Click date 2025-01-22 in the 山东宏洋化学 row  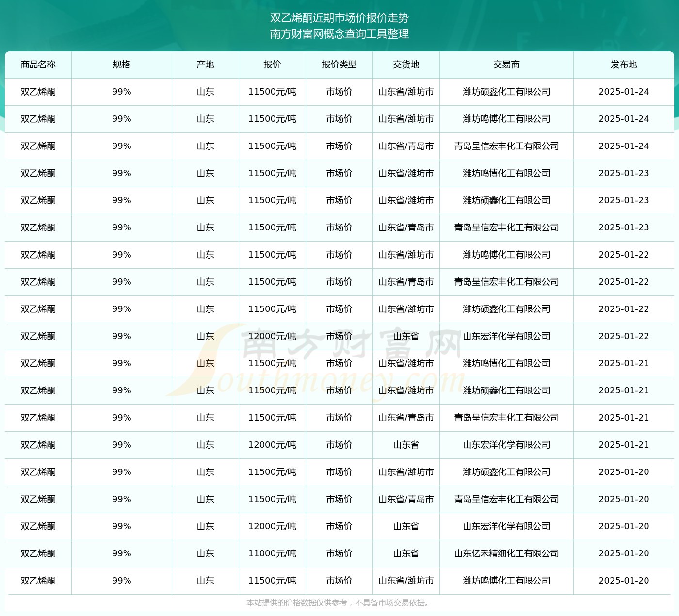tap(624, 336)
